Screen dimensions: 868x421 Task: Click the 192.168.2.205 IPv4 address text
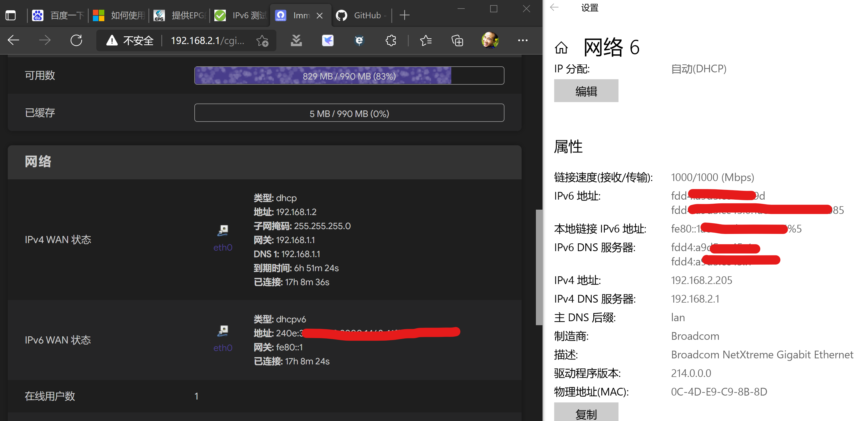click(x=701, y=280)
